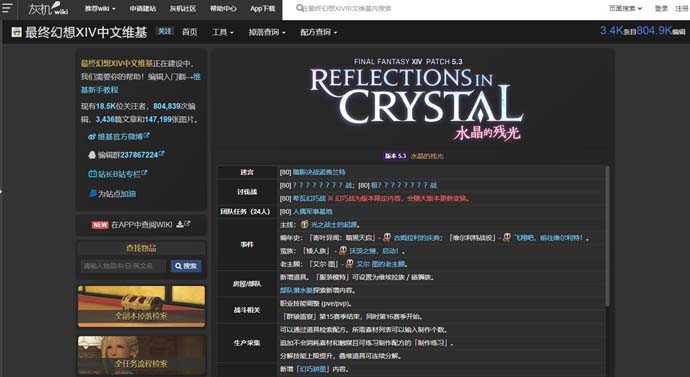Click the search magnifier icon in the header
The height and width of the screenshot is (377, 690).
[x=300, y=8]
